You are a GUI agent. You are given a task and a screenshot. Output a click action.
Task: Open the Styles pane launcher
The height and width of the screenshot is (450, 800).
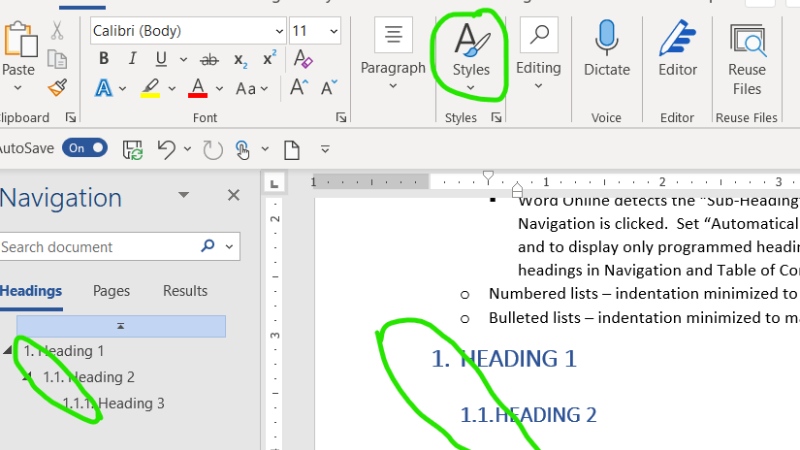point(496,118)
